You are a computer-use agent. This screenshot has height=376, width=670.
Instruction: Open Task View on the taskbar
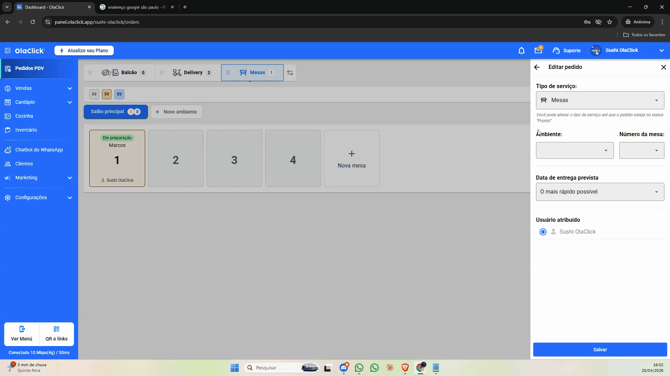[x=328, y=367]
